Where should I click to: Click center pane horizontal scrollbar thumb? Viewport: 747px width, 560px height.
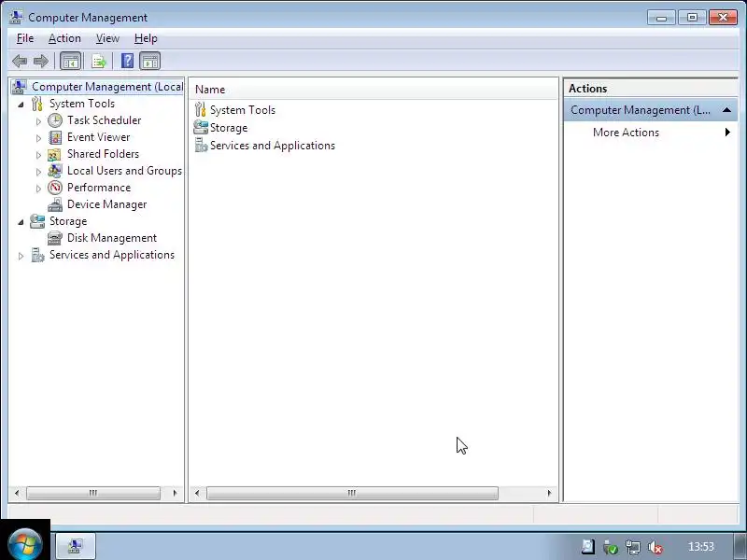pos(352,493)
